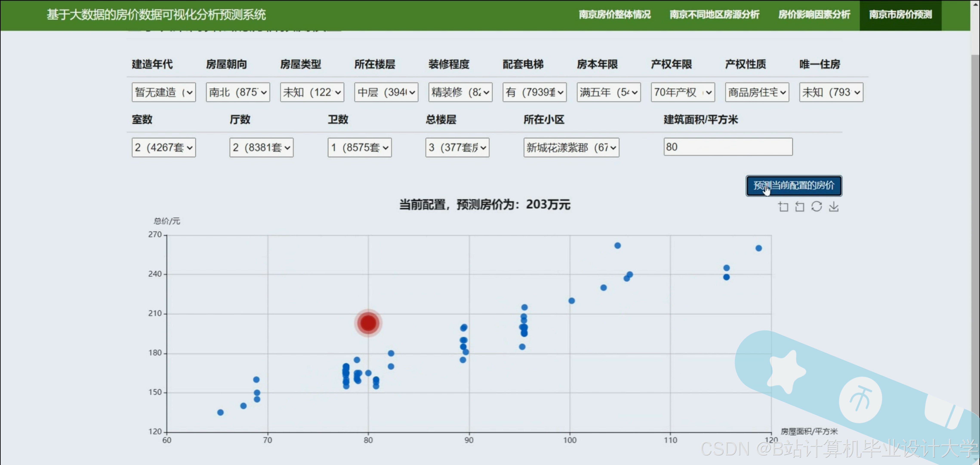The height and width of the screenshot is (465, 980).
Task: Click the zoom reset back icon
Action: pyautogui.click(x=800, y=206)
